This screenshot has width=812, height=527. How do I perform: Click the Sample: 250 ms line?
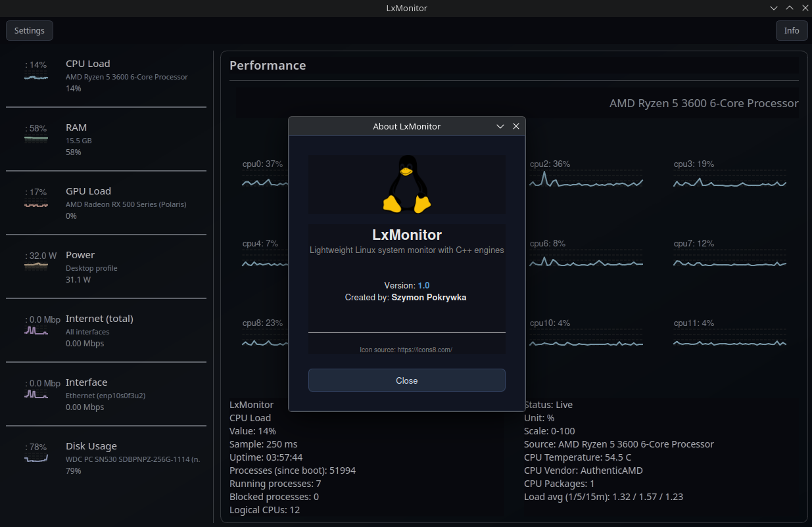coord(264,444)
